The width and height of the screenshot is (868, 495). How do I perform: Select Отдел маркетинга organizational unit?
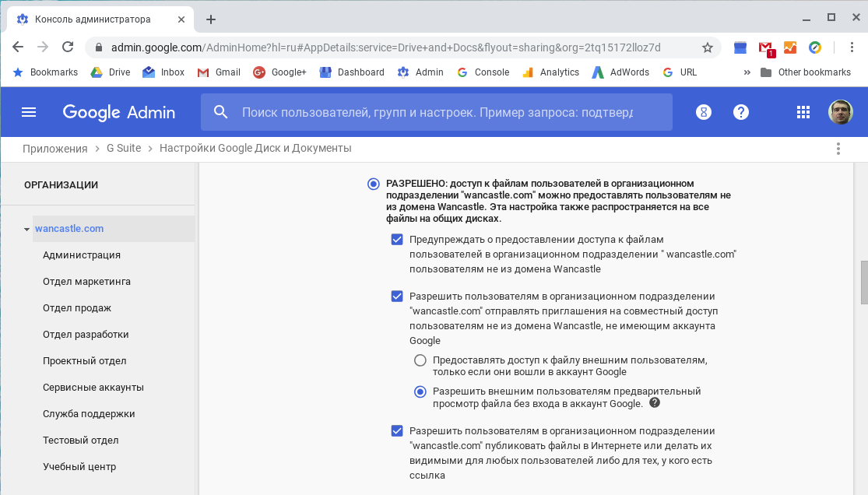86,282
